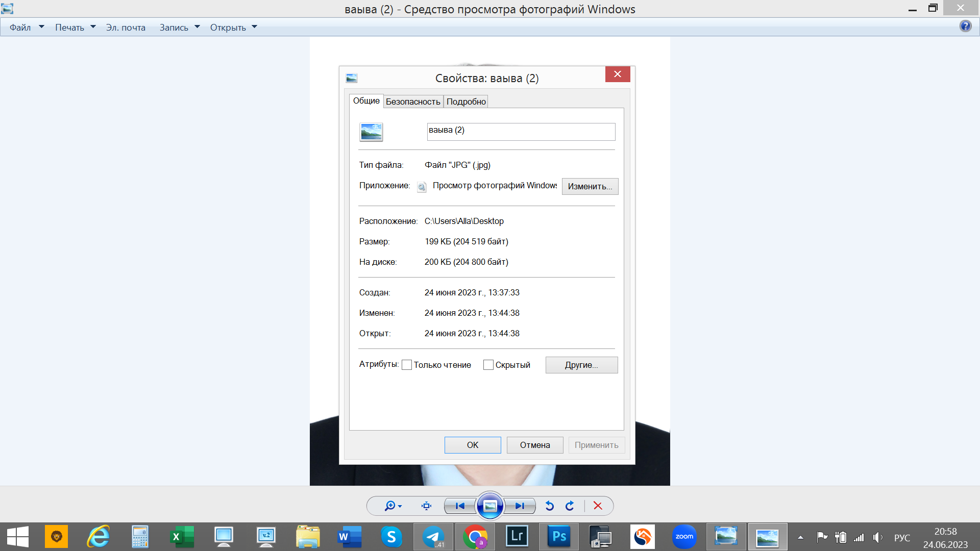Switch to the Безопасность tab
The height and width of the screenshot is (551, 980).
point(412,102)
